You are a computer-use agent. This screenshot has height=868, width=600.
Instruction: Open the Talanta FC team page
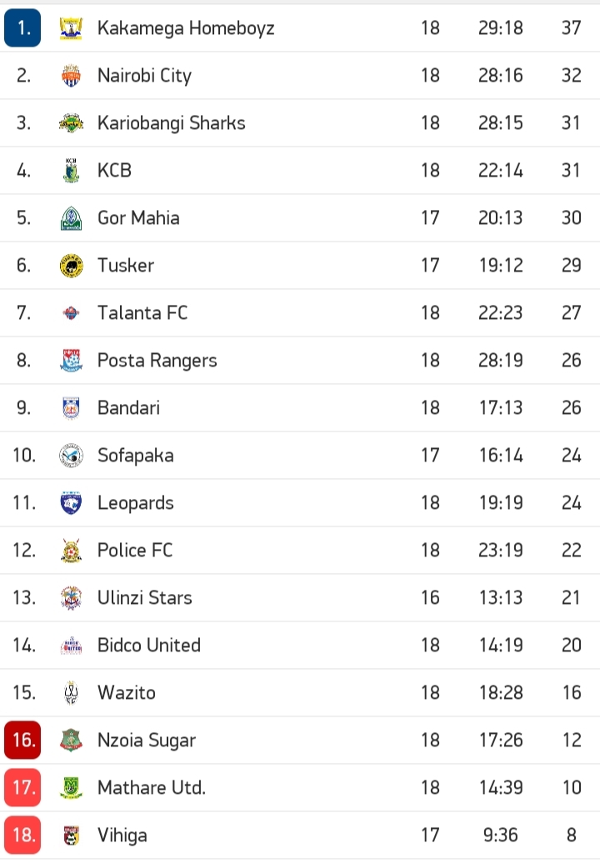142,313
